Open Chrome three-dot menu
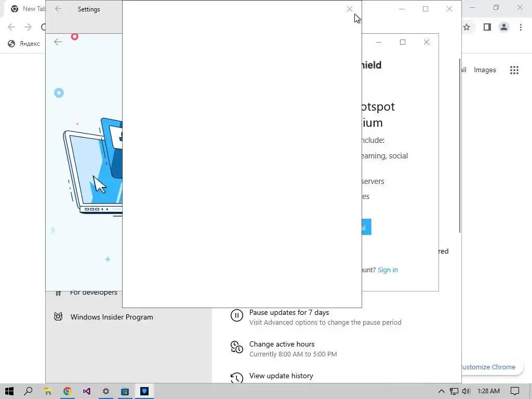The width and height of the screenshot is (532, 399). pos(521,27)
